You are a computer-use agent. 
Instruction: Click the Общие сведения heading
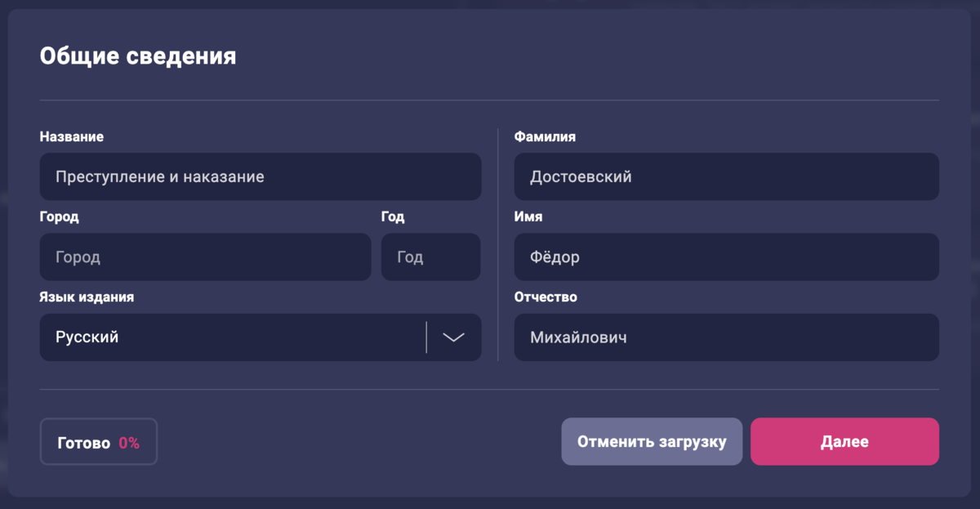pos(137,56)
